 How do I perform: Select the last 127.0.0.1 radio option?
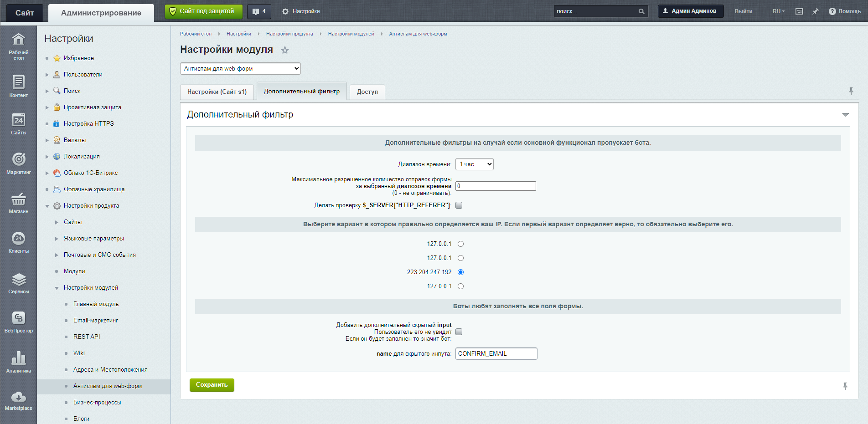click(x=460, y=286)
